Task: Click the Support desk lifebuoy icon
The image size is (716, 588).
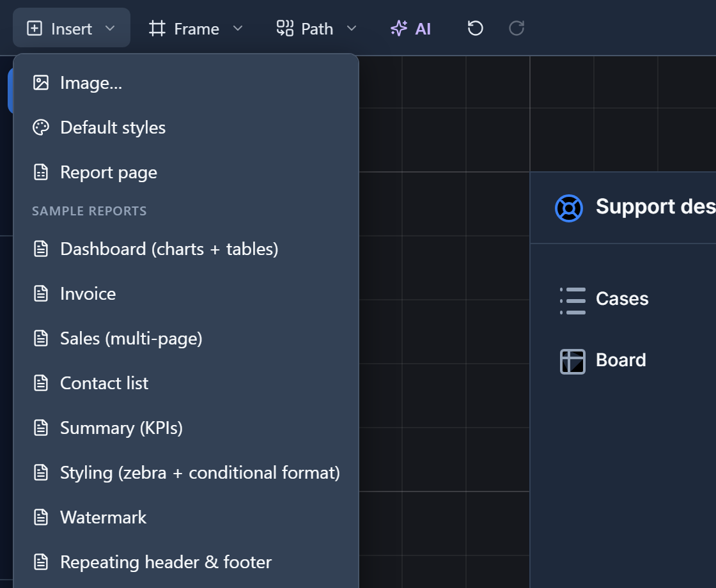Action: (x=568, y=208)
